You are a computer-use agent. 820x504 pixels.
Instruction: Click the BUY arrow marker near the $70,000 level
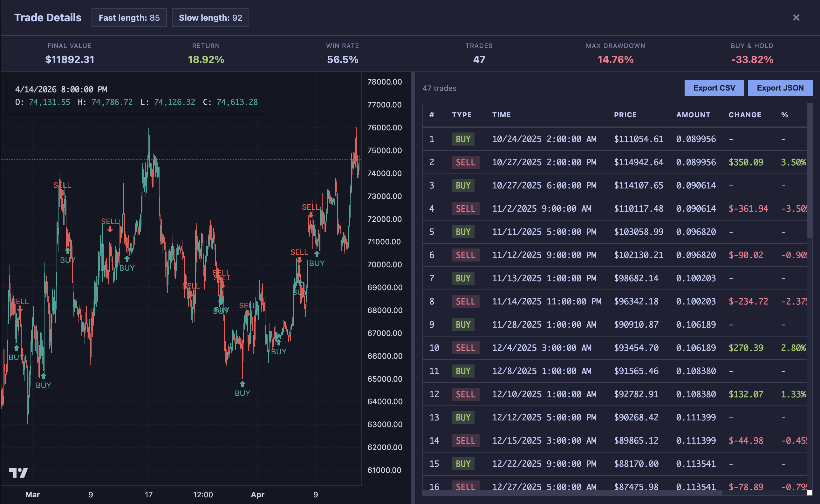pyautogui.click(x=316, y=255)
